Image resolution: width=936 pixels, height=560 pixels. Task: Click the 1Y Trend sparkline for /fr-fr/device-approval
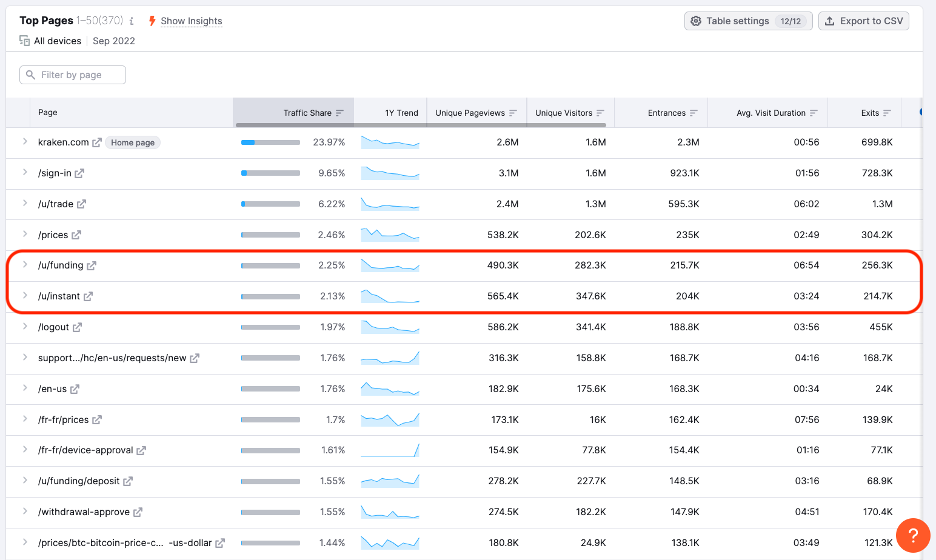pyautogui.click(x=390, y=450)
